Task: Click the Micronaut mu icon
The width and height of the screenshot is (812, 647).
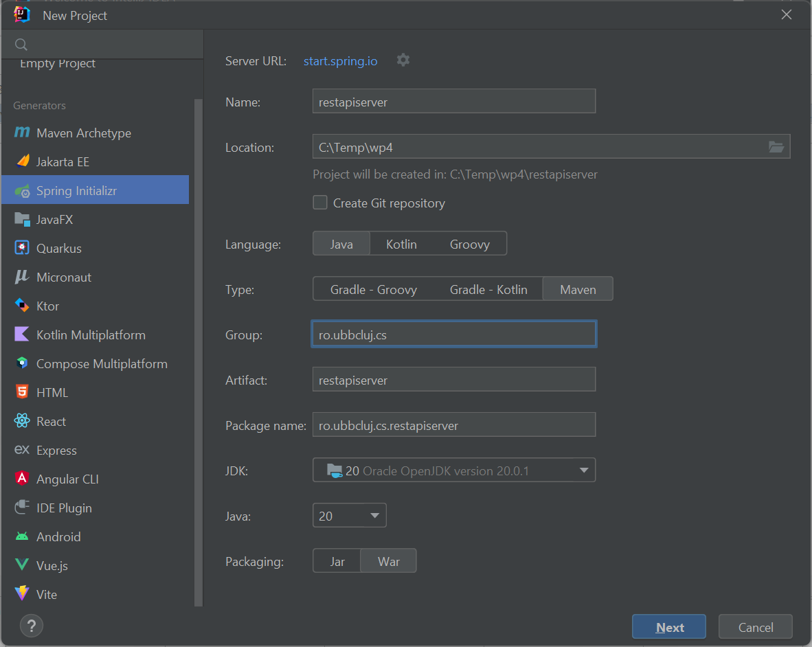Action: [22, 277]
